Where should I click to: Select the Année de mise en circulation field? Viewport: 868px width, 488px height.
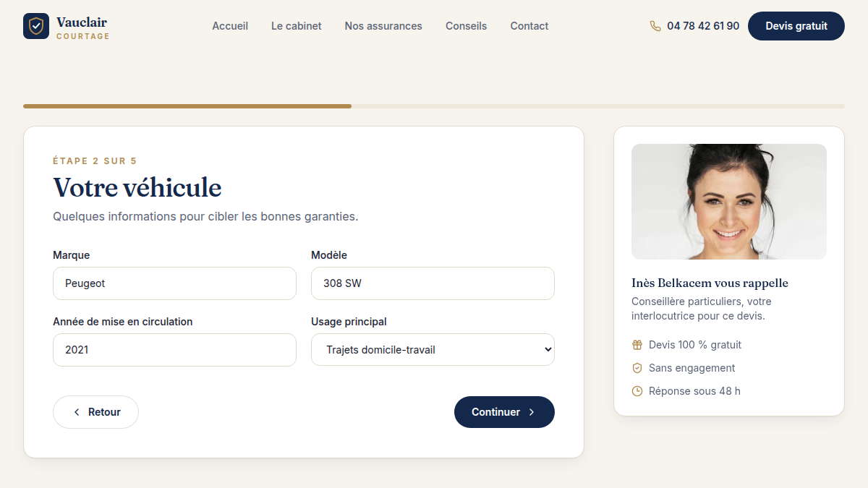pyautogui.click(x=174, y=350)
